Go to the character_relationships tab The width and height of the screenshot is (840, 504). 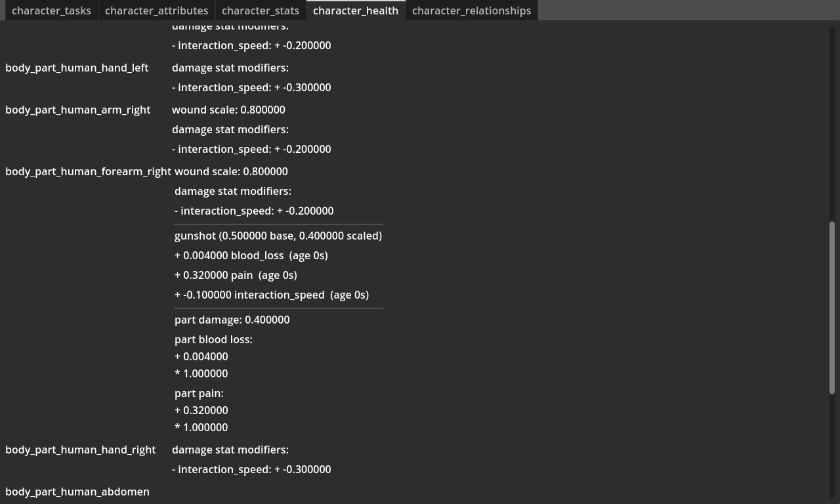471,10
